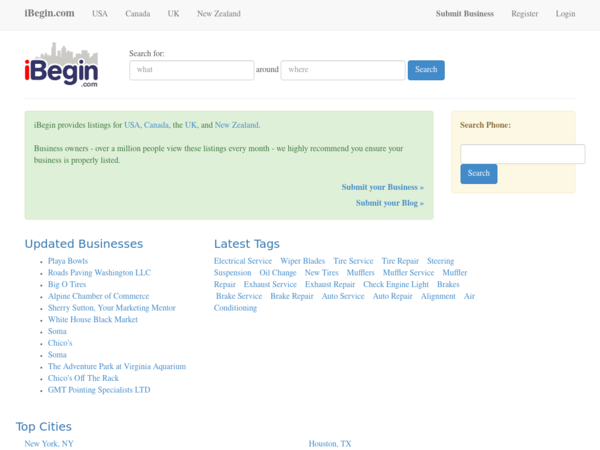600x450 pixels.
Task: Select the Brake Repair tag
Action: pos(292,296)
